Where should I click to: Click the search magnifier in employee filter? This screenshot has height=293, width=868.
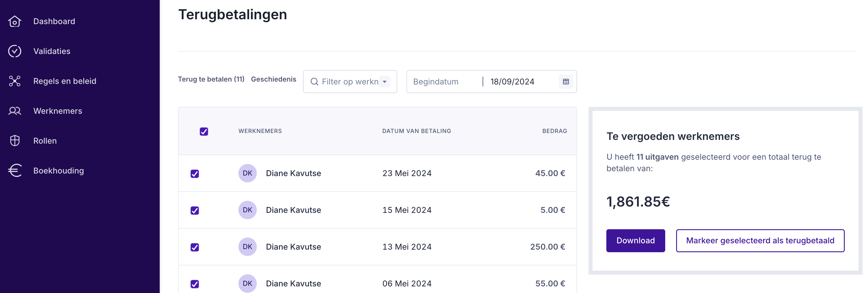tap(314, 82)
